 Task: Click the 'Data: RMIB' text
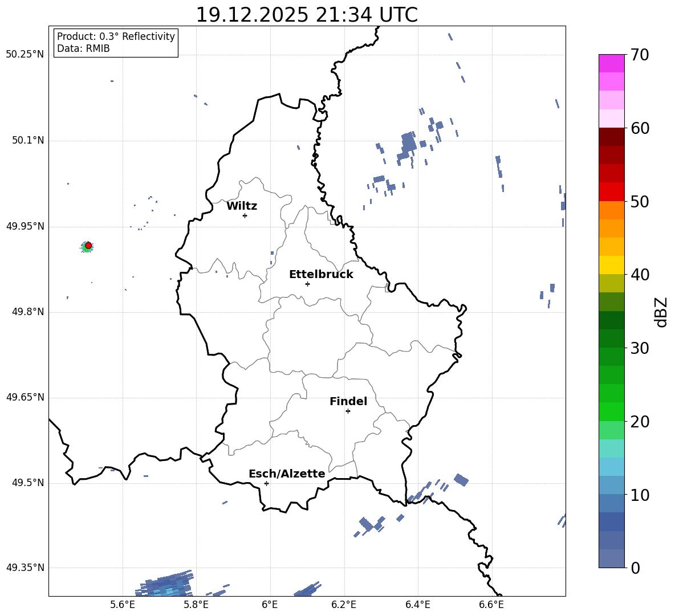[83, 48]
